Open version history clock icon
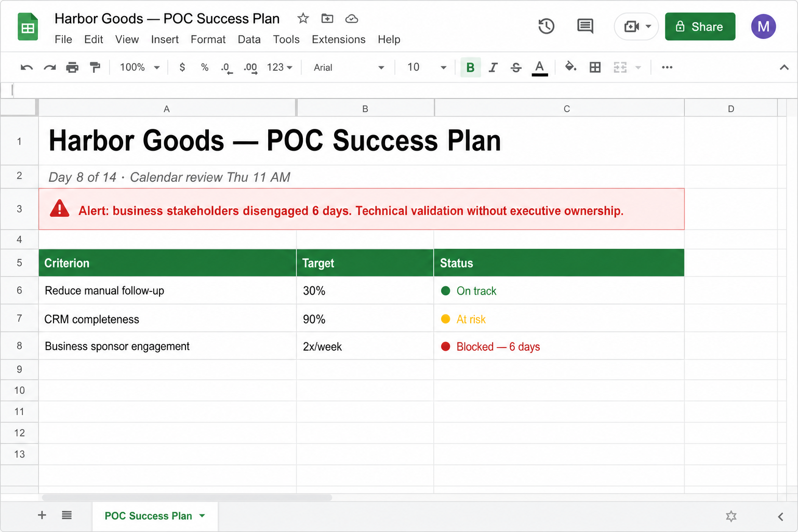Viewport: 798px width, 532px height. [547, 26]
